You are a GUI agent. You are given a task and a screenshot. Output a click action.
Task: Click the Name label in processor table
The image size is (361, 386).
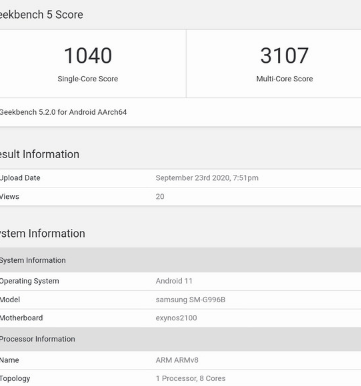coord(9,360)
